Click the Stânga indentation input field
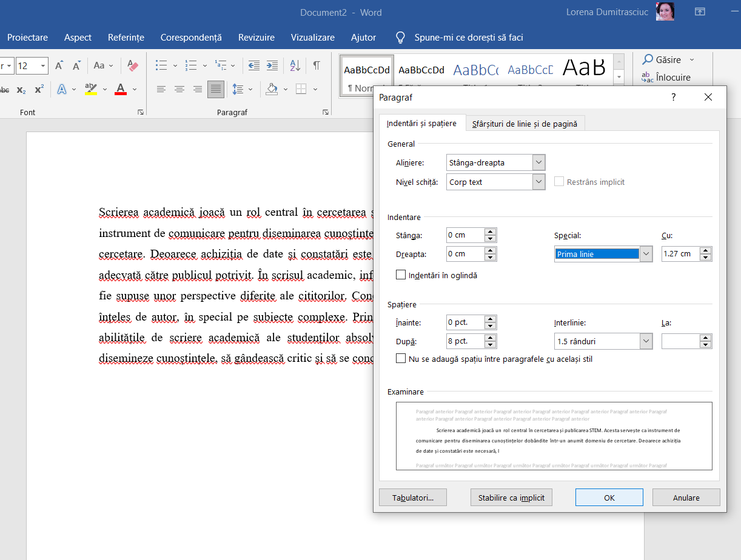741x560 pixels. [465, 235]
